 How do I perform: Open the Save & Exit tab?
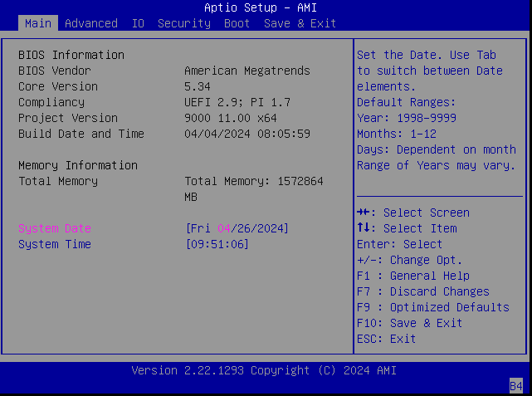click(x=300, y=23)
